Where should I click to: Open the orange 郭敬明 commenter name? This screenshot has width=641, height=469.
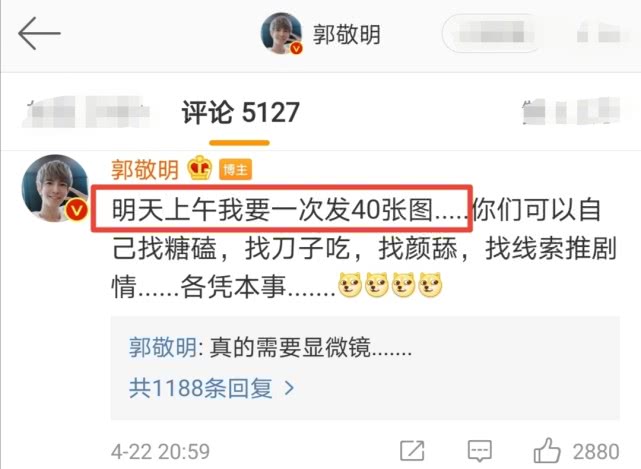pyautogui.click(x=145, y=169)
